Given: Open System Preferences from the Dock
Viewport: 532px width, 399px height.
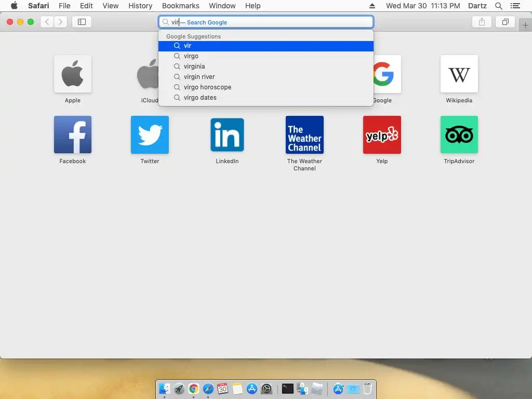Looking at the screenshot, I should tap(267, 389).
